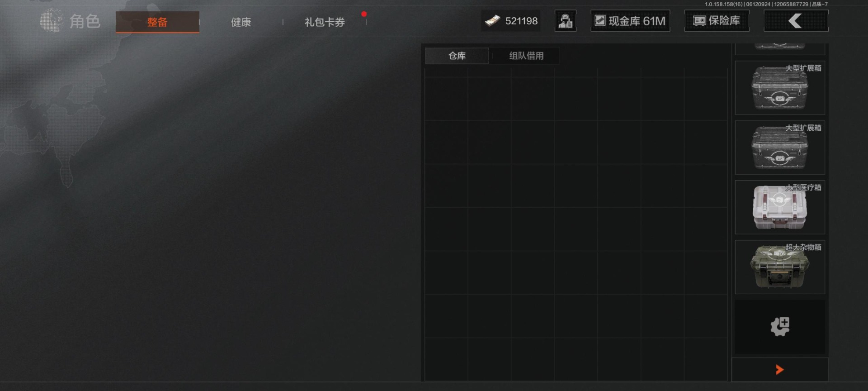Open the 健康 health tab

241,22
